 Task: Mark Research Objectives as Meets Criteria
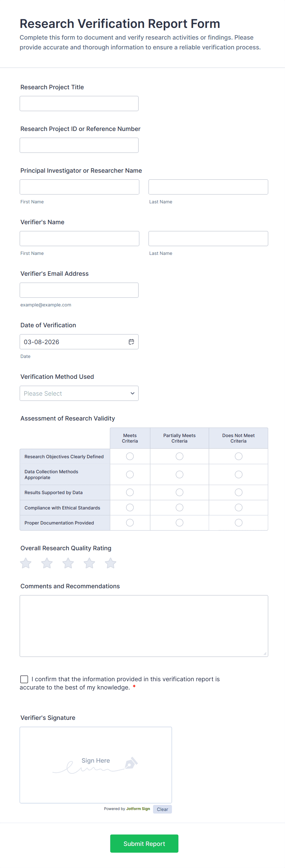pyautogui.click(x=130, y=456)
